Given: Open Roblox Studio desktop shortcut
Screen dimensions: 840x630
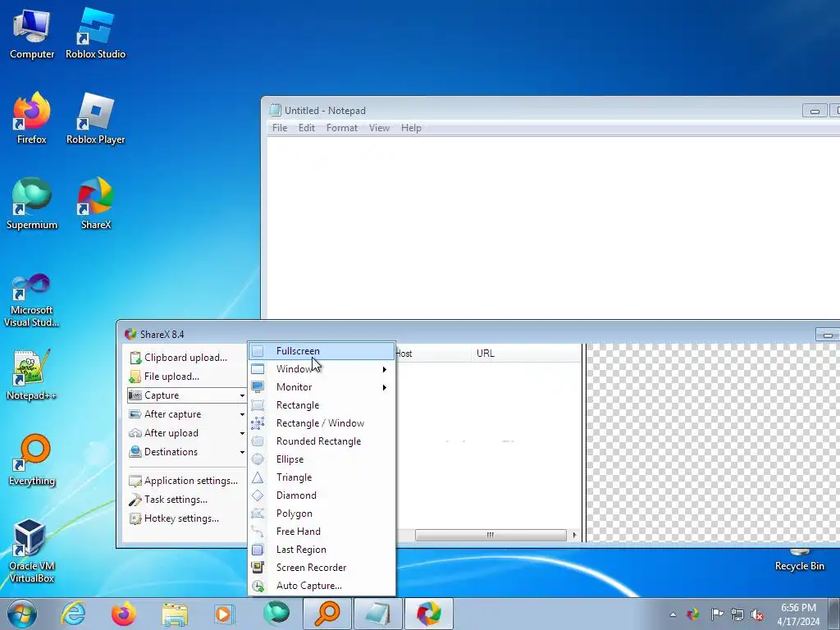Looking at the screenshot, I should (95, 34).
